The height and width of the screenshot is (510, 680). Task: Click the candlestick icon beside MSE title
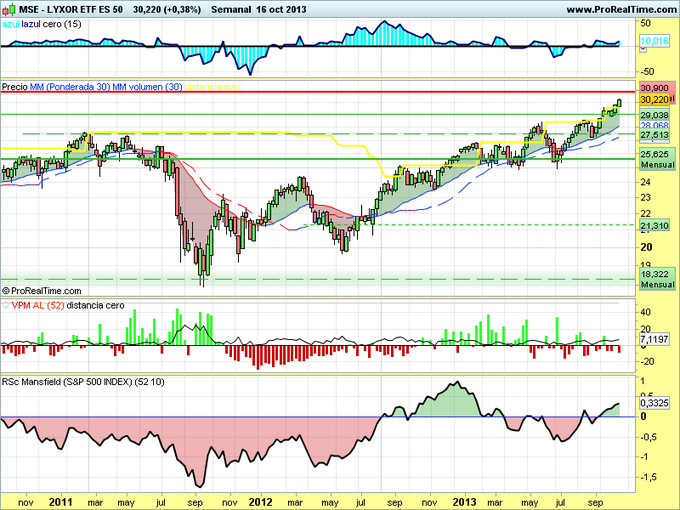click(8, 8)
